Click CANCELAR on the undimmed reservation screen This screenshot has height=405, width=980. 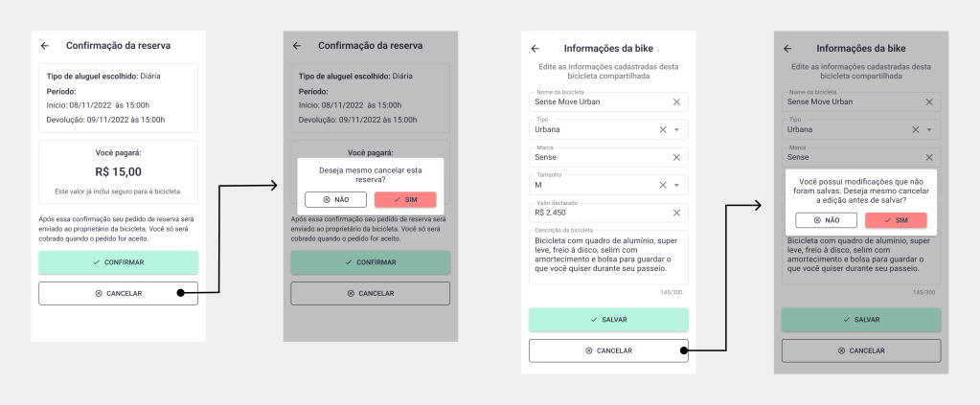coord(118,293)
